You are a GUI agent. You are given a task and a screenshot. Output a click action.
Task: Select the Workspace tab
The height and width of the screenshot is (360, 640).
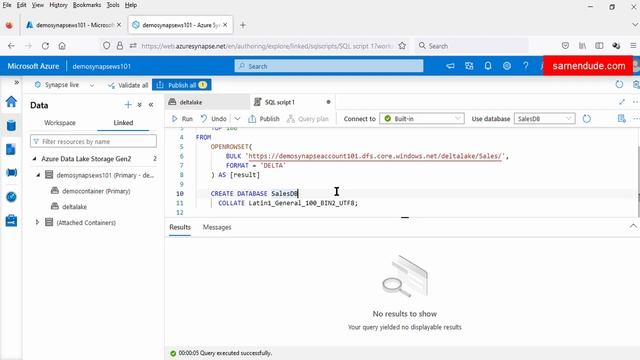(x=60, y=122)
